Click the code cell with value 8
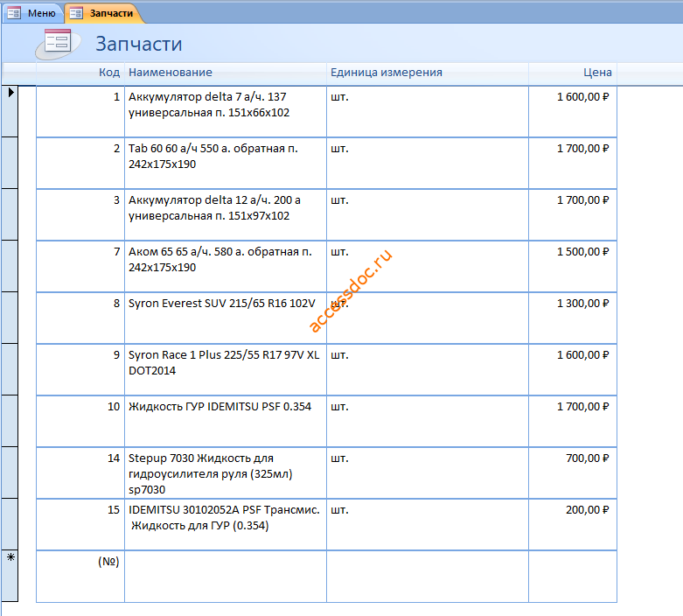Viewport: 683px width, 616px height. [80, 318]
